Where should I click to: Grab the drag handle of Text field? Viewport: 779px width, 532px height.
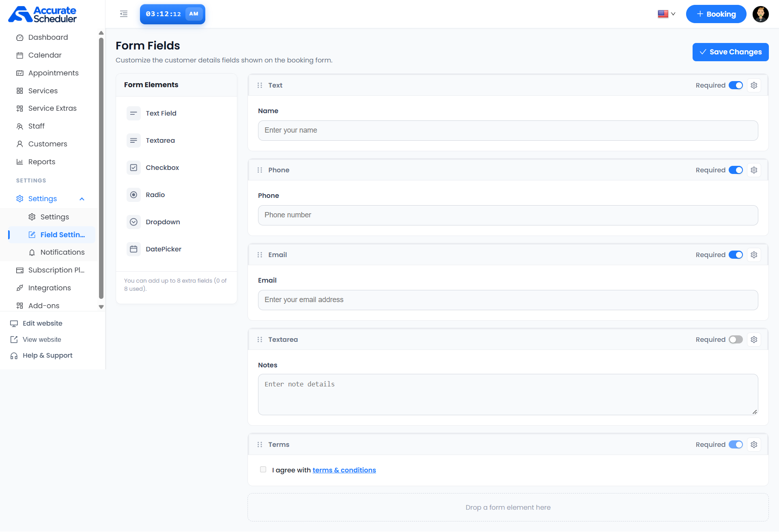click(x=260, y=85)
